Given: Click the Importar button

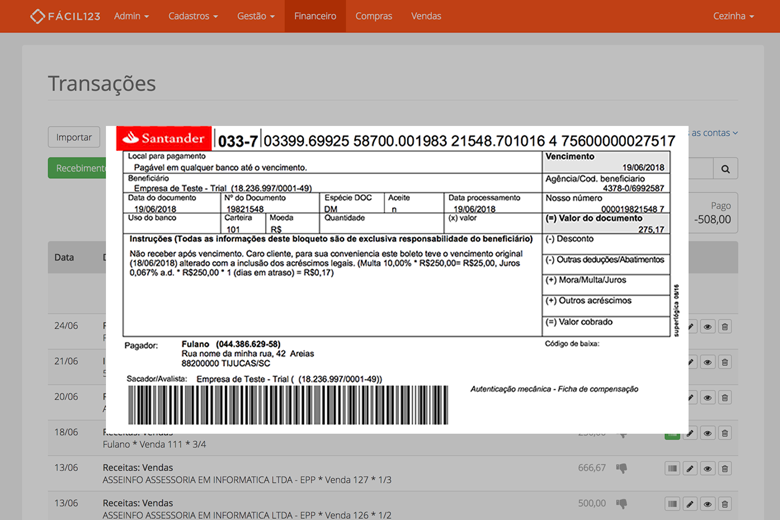Looking at the screenshot, I should 74,137.
